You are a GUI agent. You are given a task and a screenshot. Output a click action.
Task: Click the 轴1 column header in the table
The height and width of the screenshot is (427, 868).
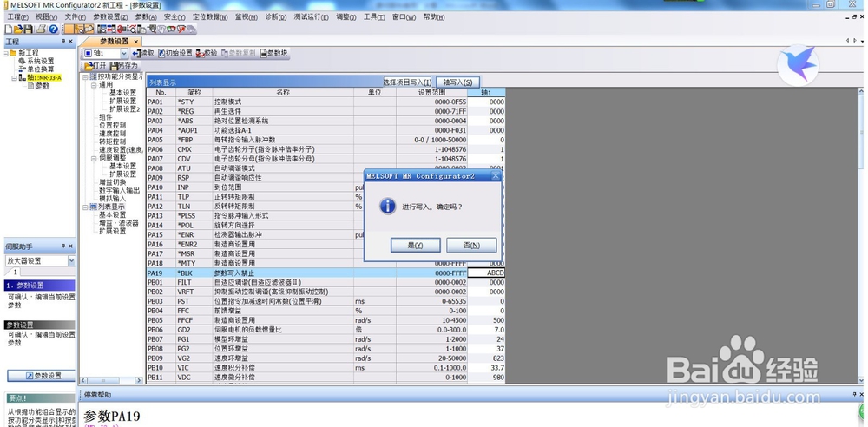(x=486, y=93)
